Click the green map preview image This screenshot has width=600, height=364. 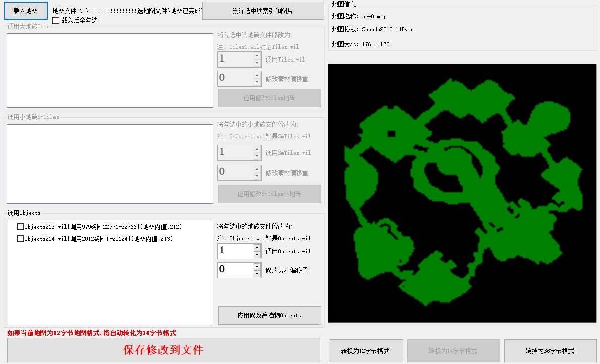tap(462, 193)
